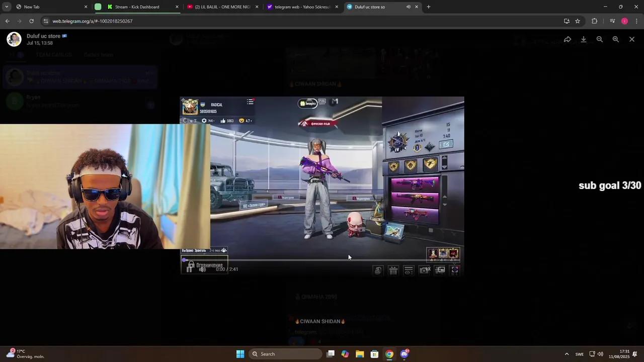Open the Chrome profile avatar

(x=624, y=21)
